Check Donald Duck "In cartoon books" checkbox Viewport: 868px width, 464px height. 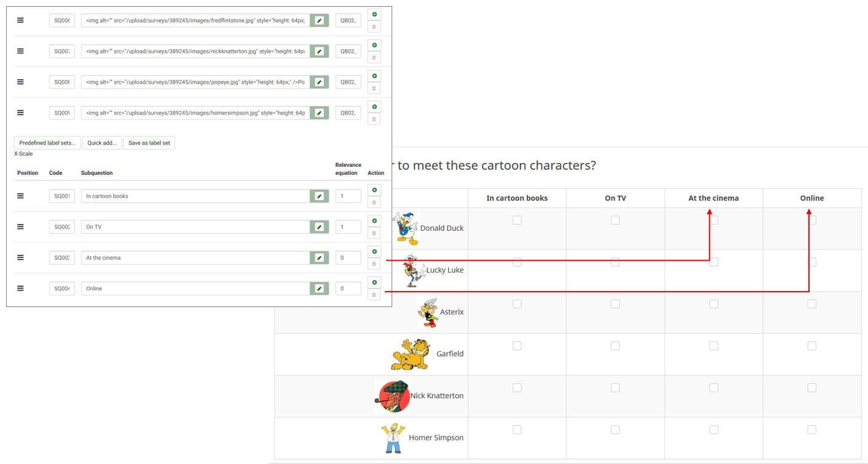click(517, 220)
